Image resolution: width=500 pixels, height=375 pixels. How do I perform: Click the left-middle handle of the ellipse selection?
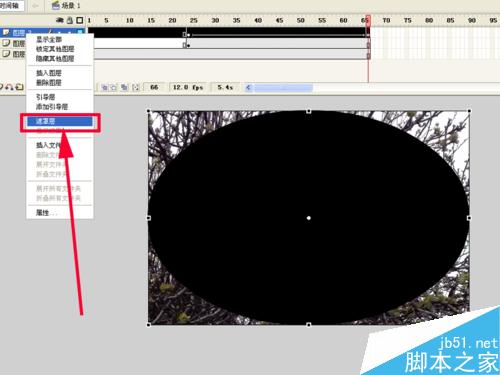pos(149,218)
